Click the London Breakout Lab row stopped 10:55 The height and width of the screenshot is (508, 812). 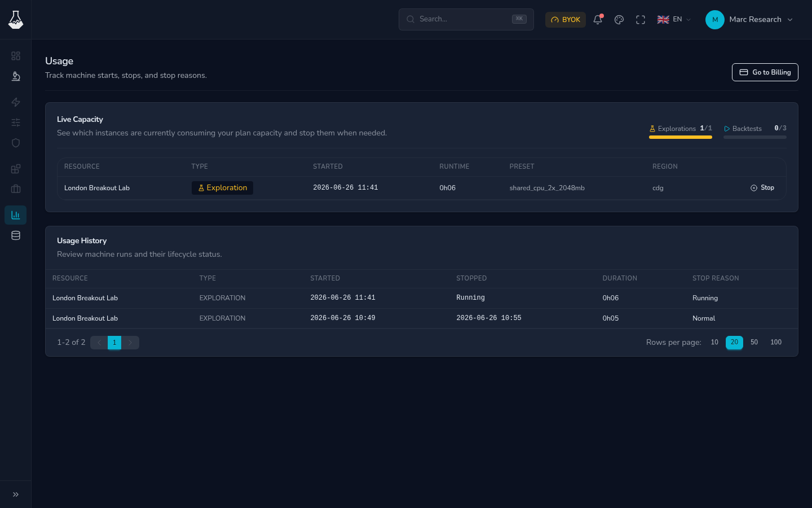tap(421, 318)
